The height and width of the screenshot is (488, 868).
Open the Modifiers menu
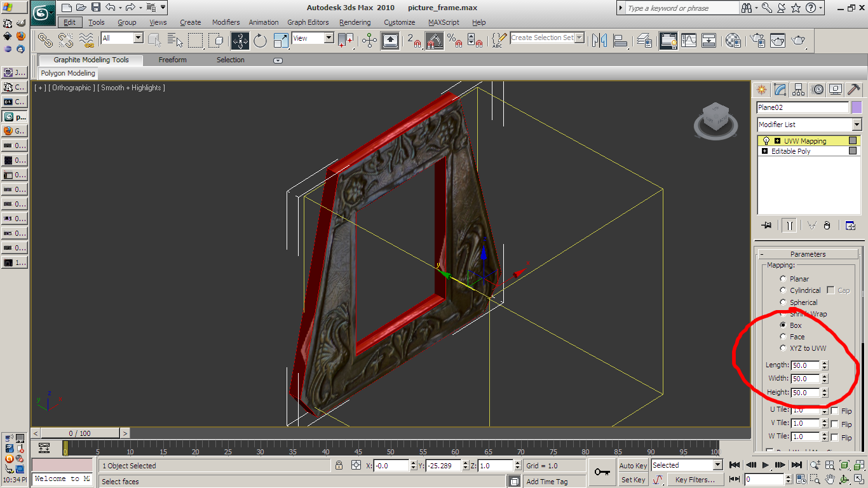(226, 22)
